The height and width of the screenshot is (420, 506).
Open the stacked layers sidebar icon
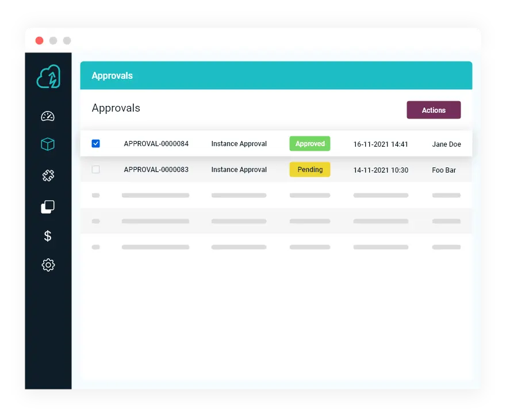(x=48, y=206)
